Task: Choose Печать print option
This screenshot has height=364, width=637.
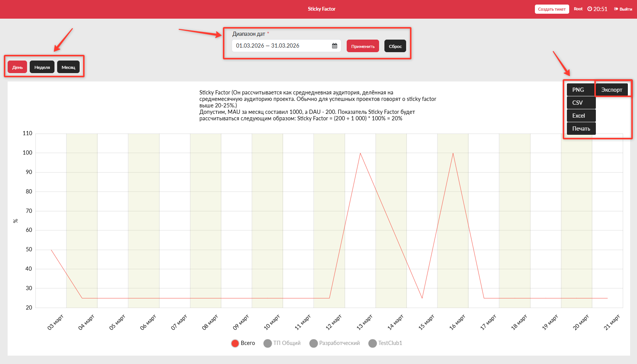Action: coord(581,128)
